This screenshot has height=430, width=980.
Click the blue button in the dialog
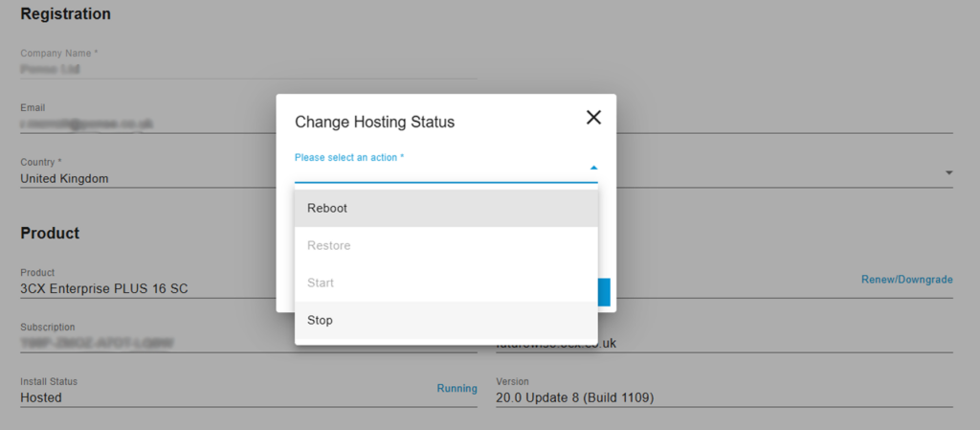point(604,292)
